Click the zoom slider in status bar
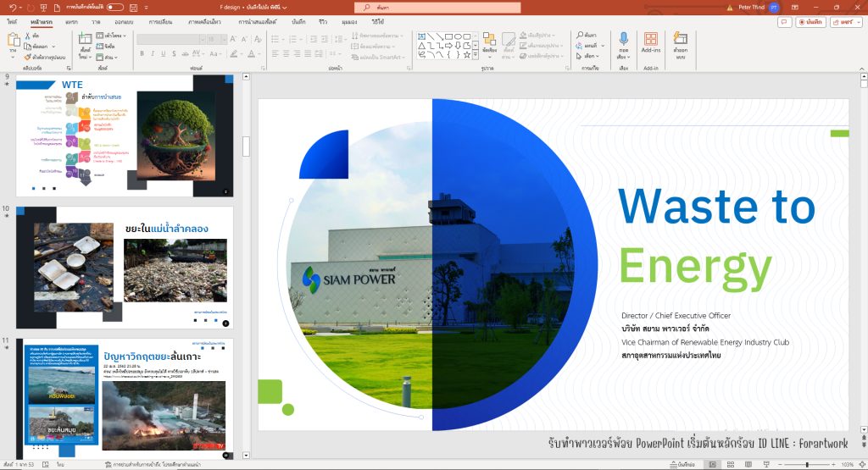 pos(807,464)
